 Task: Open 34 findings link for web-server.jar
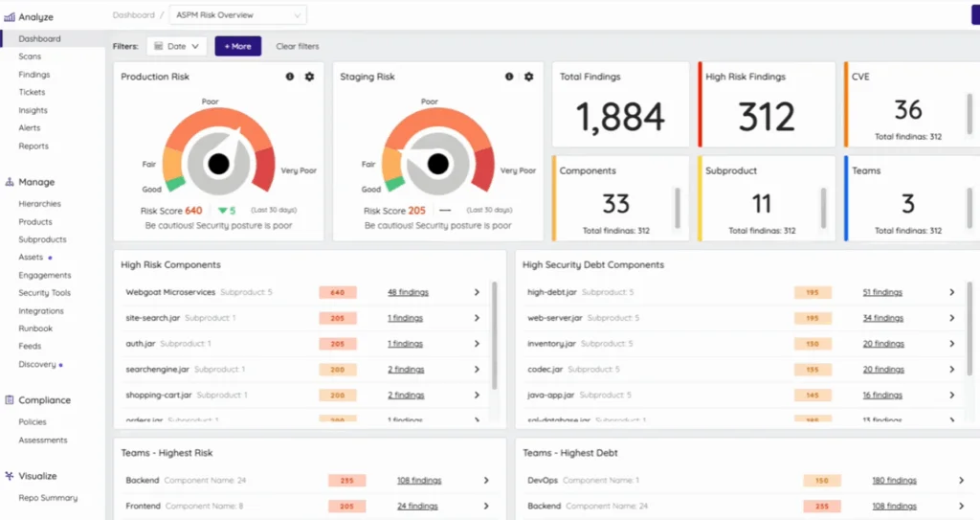[883, 318]
